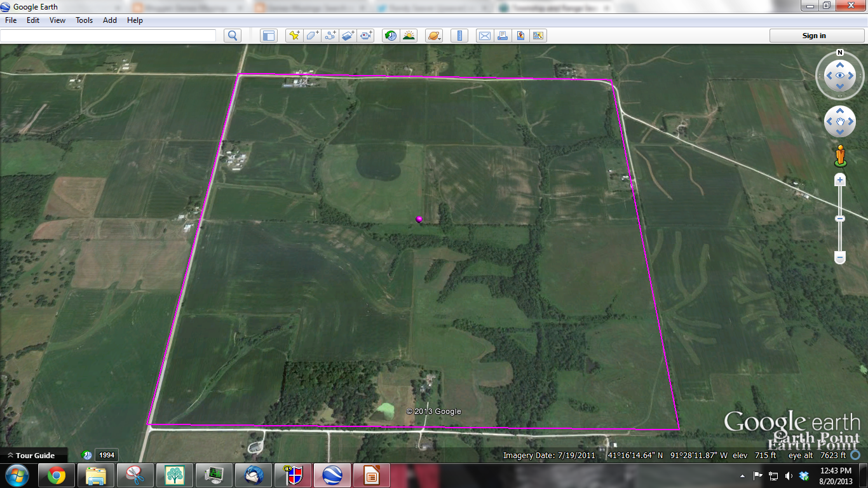Viewport: 868px width, 488px height.
Task: Open the Tools menu
Action: click(x=83, y=20)
